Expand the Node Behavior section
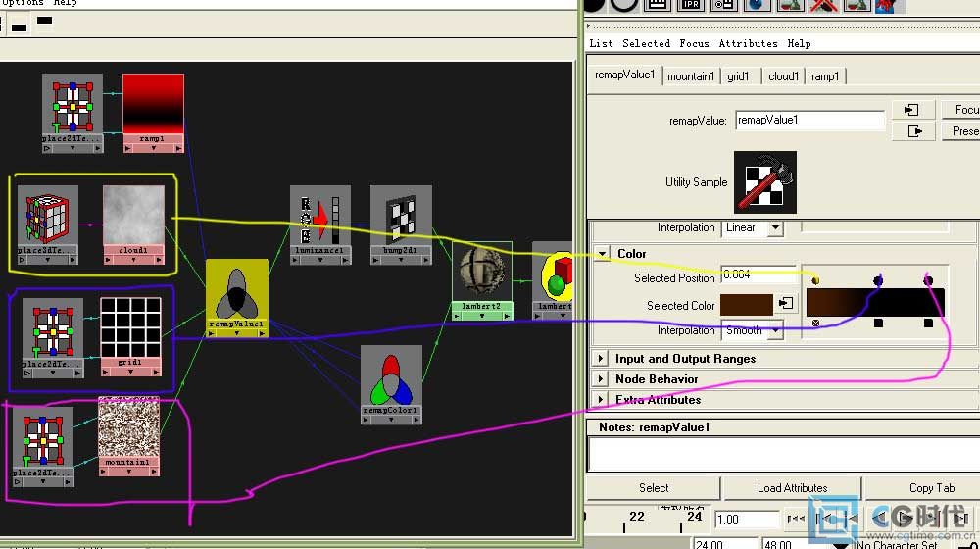The image size is (980, 549). (601, 379)
